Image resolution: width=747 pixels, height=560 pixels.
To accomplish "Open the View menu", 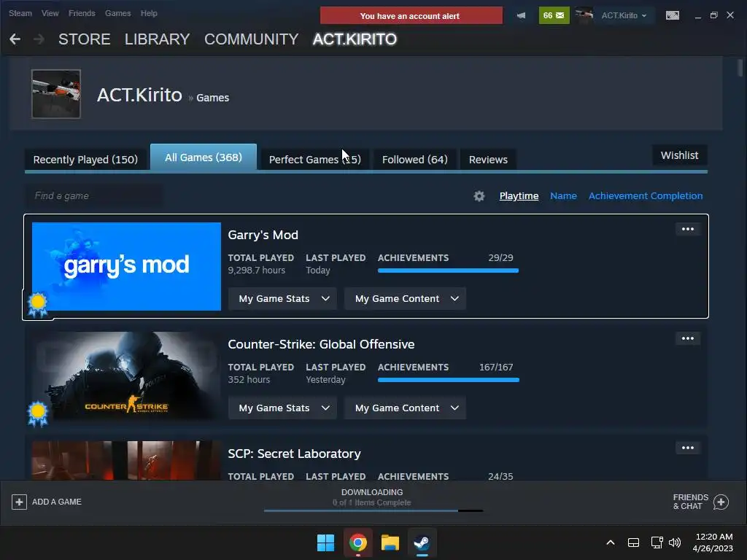I will 50,13.
